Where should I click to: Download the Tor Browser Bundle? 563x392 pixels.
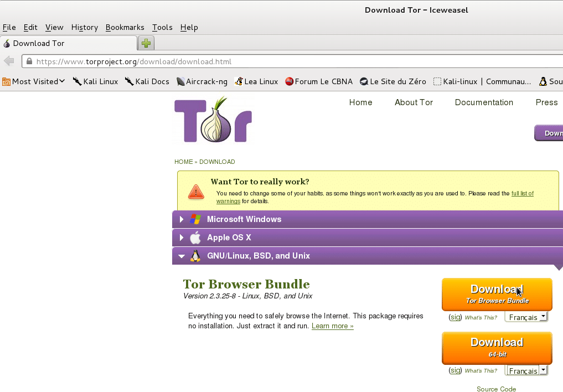(497, 295)
